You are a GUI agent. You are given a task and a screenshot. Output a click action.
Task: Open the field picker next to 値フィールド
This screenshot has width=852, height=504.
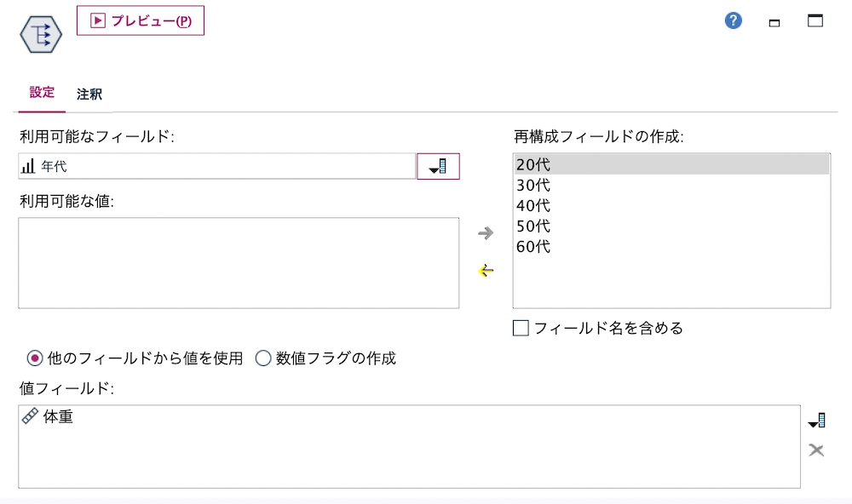click(x=816, y=419)
